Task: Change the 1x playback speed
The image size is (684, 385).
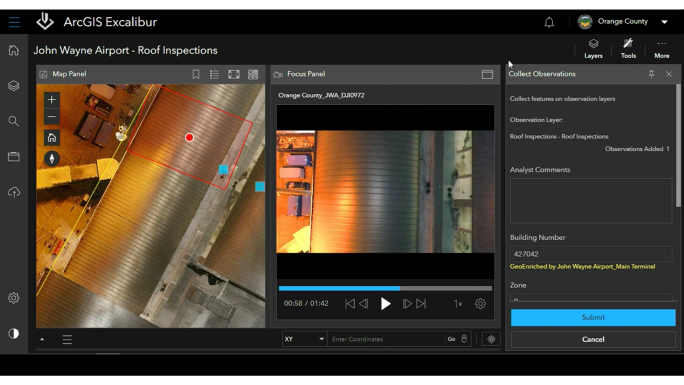Action: click(x=458, y=304)
